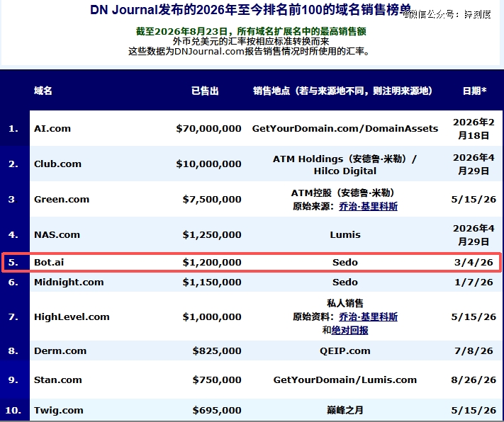Select the Stan.com domain entry
Image resolution: width=504 pixels, height=422 pixels.
click(58, 380)
